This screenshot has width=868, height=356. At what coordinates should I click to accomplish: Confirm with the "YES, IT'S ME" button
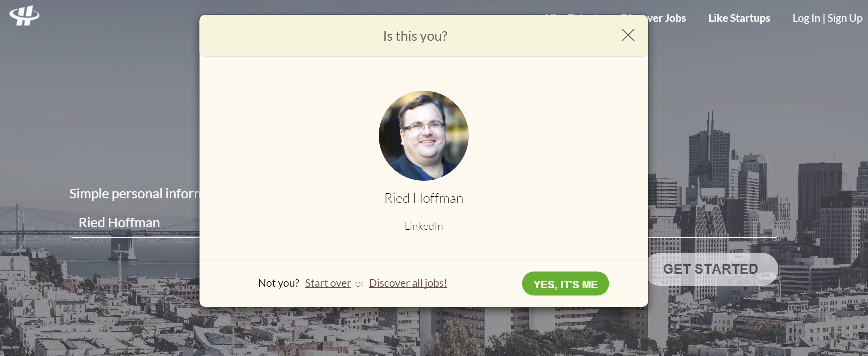(565, 284)
